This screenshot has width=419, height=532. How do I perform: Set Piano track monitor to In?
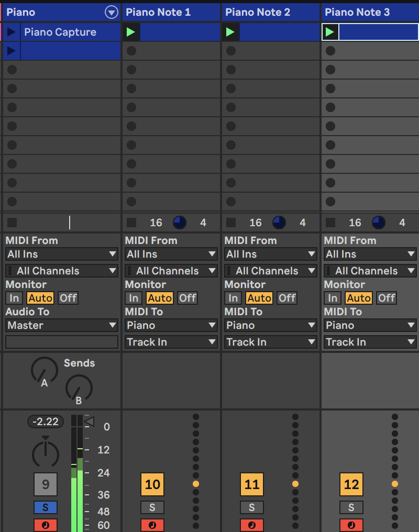[14, 298]
